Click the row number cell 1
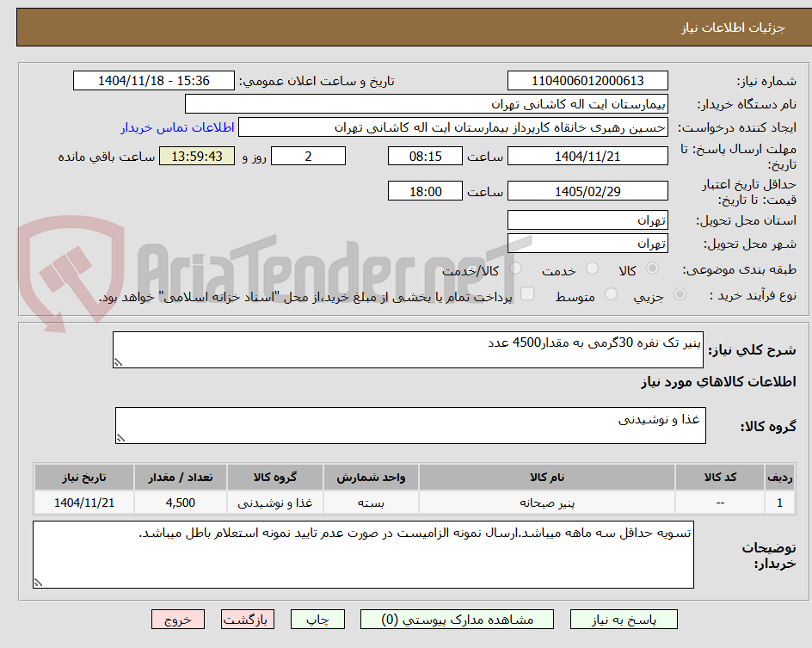Image resolution: width=812 pixels, height=648 pixels. point(780,503)
